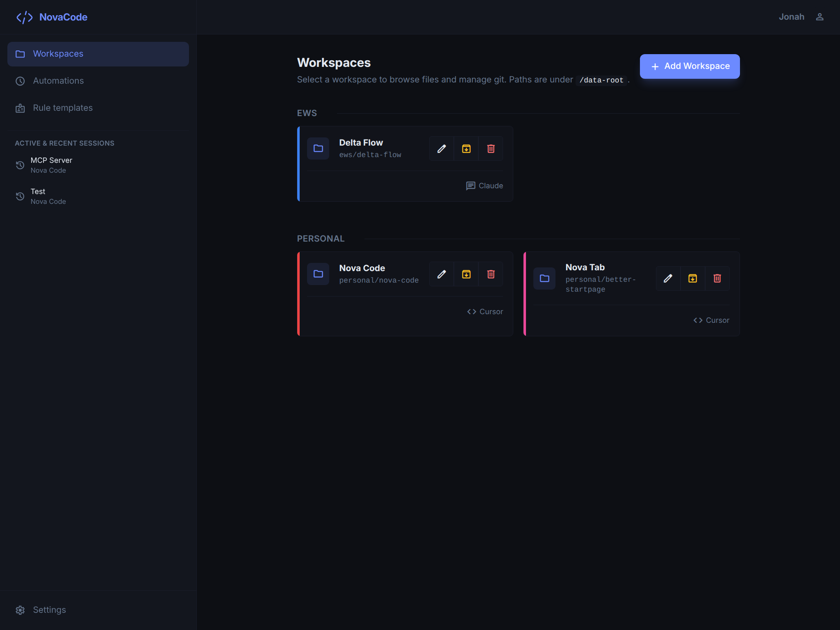Delete the Nova Code workspace

[x=491, y=274]
